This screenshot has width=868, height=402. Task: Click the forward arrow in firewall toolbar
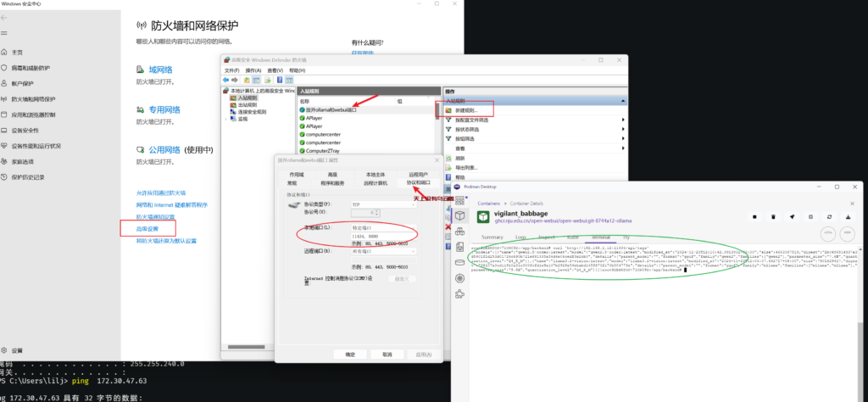pyautogui.click(x=235, y=80)
